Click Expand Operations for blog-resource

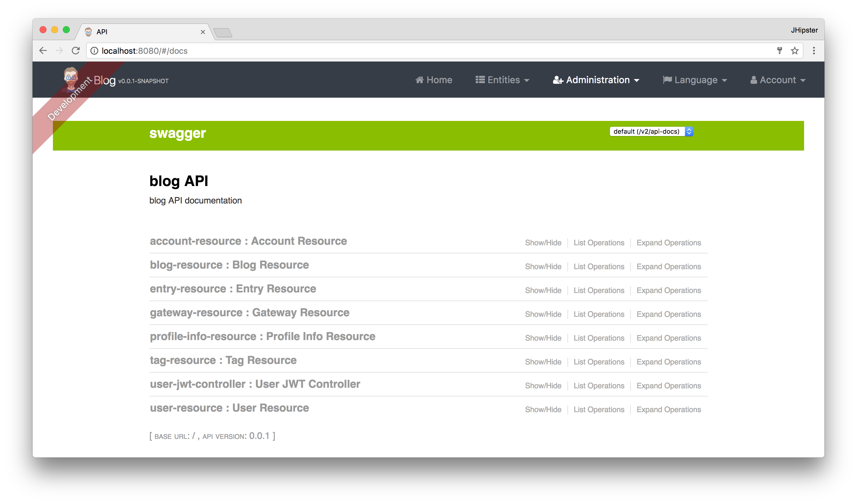(668, 267)
